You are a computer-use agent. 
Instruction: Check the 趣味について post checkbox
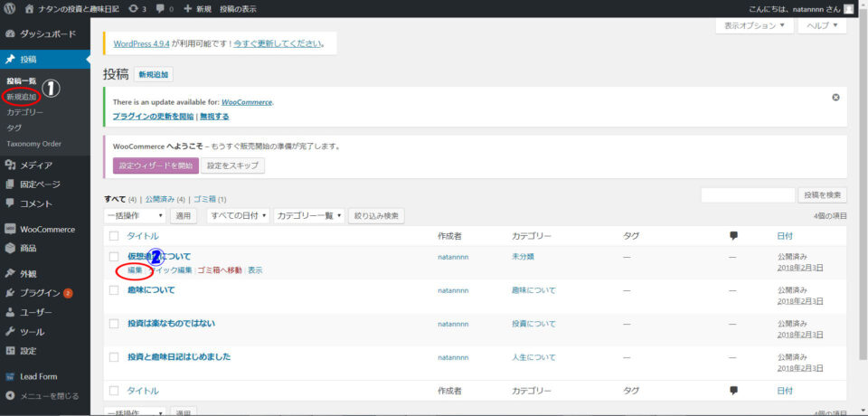pyautogui.click(x=114, y=290)
